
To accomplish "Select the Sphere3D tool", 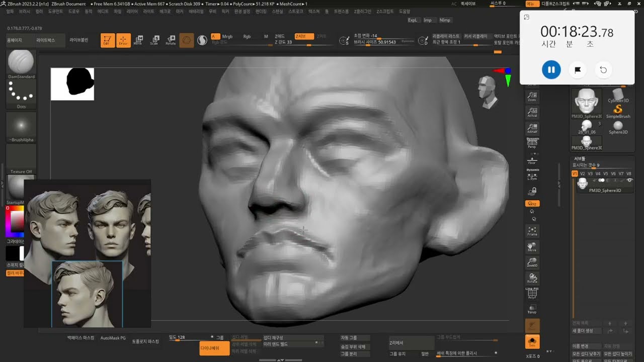I will point(618,127).
